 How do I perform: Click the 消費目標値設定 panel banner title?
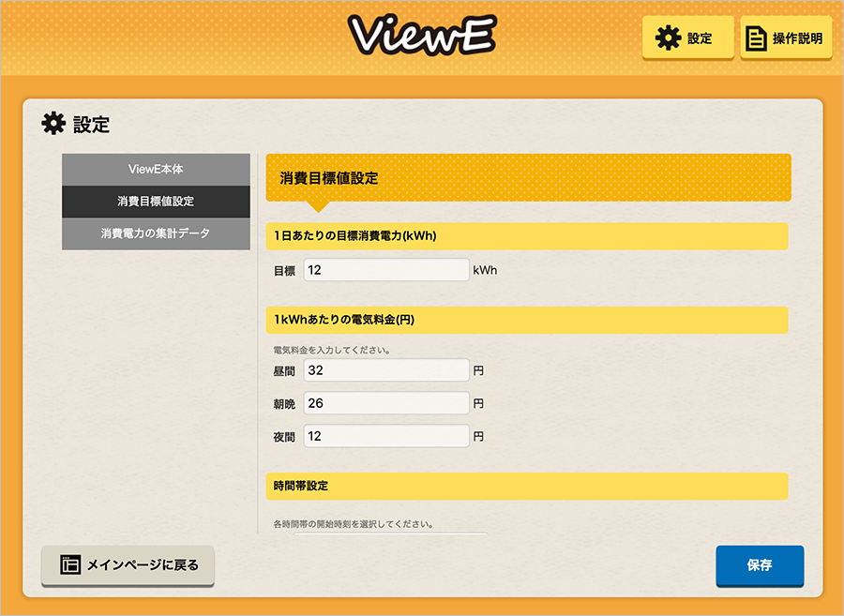(x=329, y=178)
